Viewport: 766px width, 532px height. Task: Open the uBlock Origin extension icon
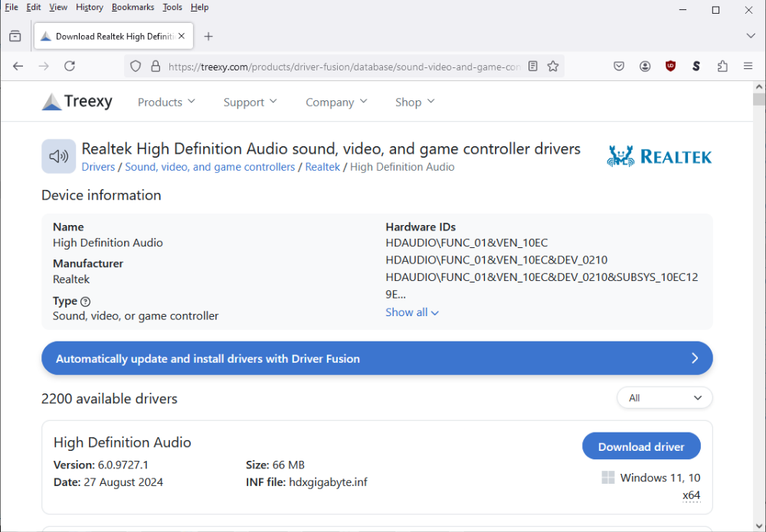coord(671,67)
